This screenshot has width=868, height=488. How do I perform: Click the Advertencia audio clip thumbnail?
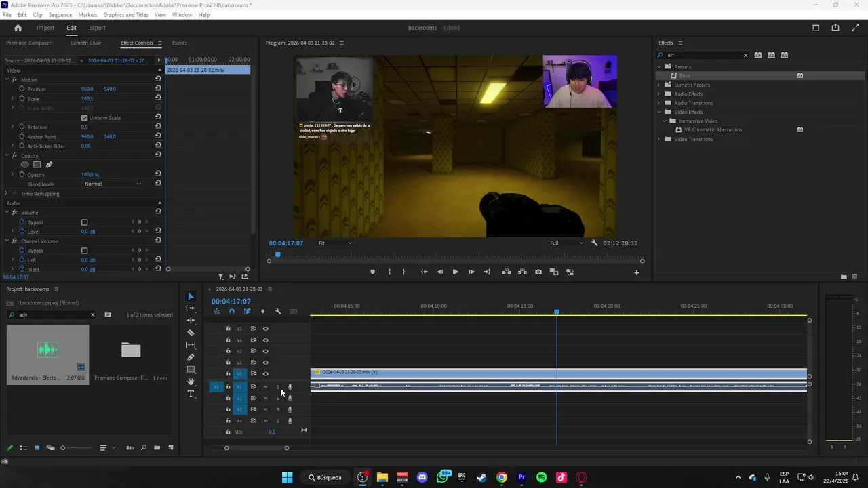pyautogui.click(x=47, y=350)
